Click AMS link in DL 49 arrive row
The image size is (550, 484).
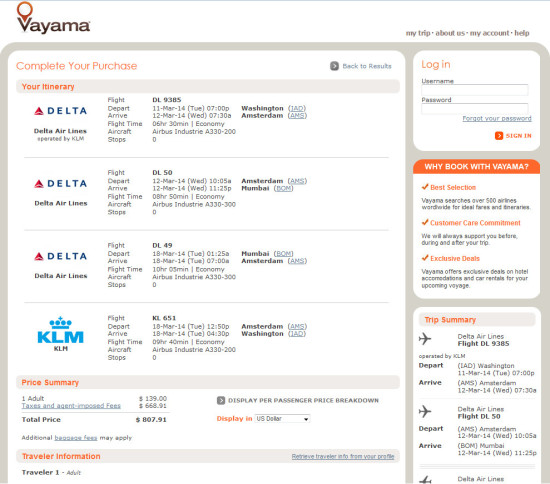(297, 261)
